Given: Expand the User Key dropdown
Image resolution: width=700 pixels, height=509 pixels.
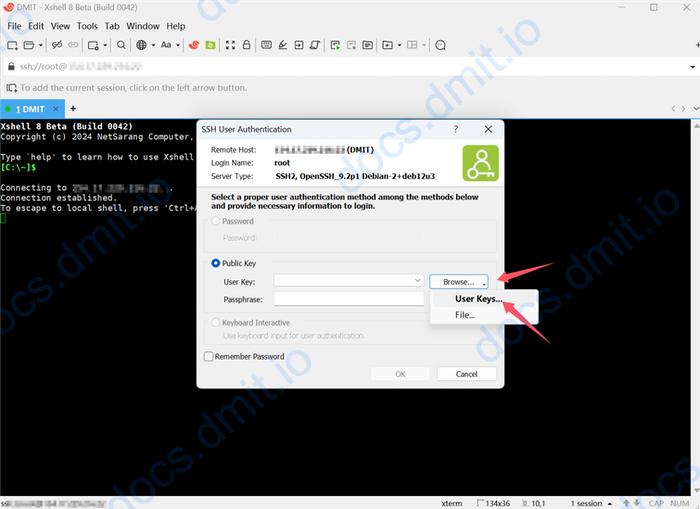Looking at the screenshot, I should [417, 282].
